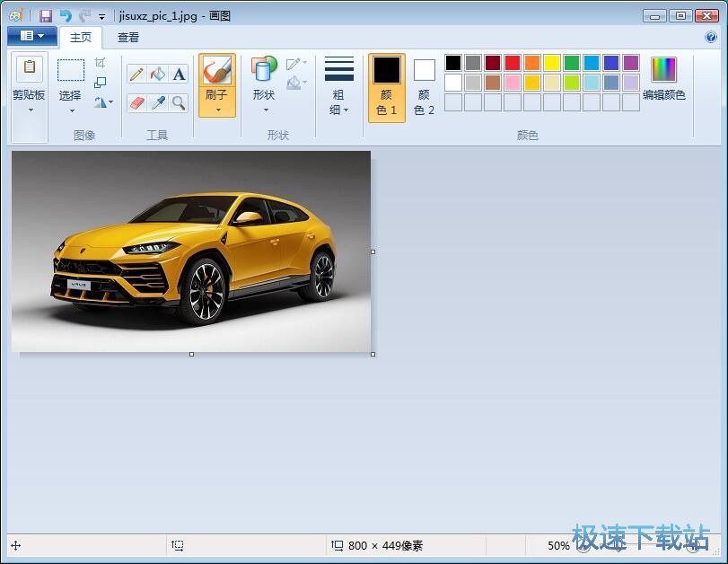Select the Fill with color bucket tool
The height and width of the screenshot is (564, 728).
[x=158, y=74]
